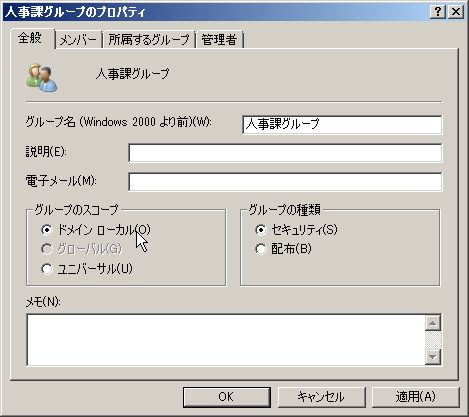This screenshot has width=469, height=417.
Task: Click the メモ notes text area
Action: 226,340
